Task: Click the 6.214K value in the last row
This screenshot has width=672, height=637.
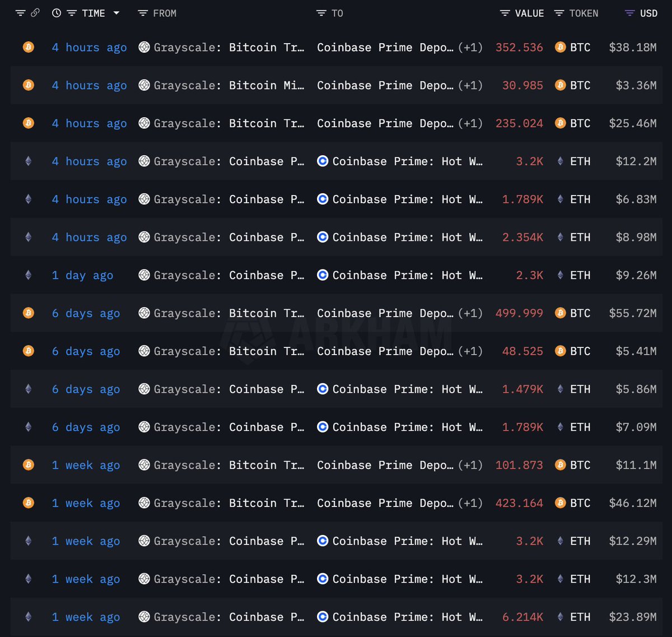Action: tap(522, 617)
